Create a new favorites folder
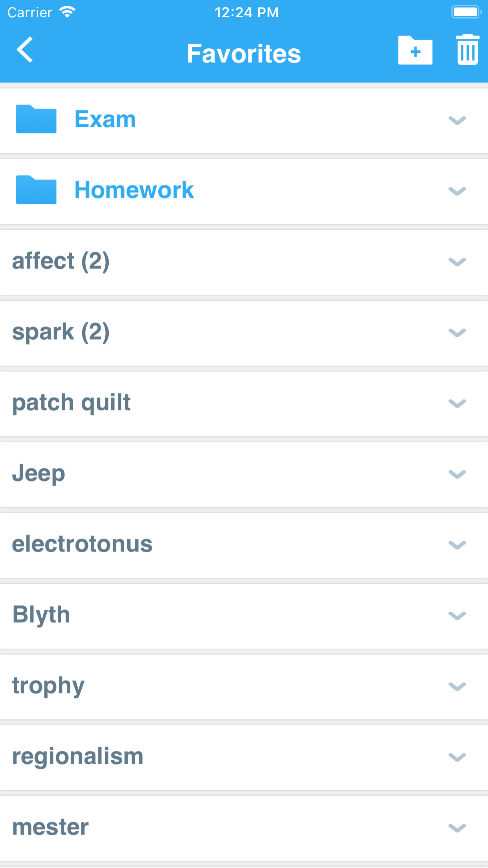The width and height of the screenshot is (488, 868). click(415, 51)
